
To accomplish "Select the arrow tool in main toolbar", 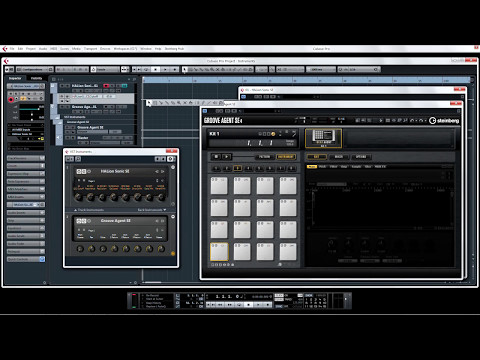I will (184, 69).
